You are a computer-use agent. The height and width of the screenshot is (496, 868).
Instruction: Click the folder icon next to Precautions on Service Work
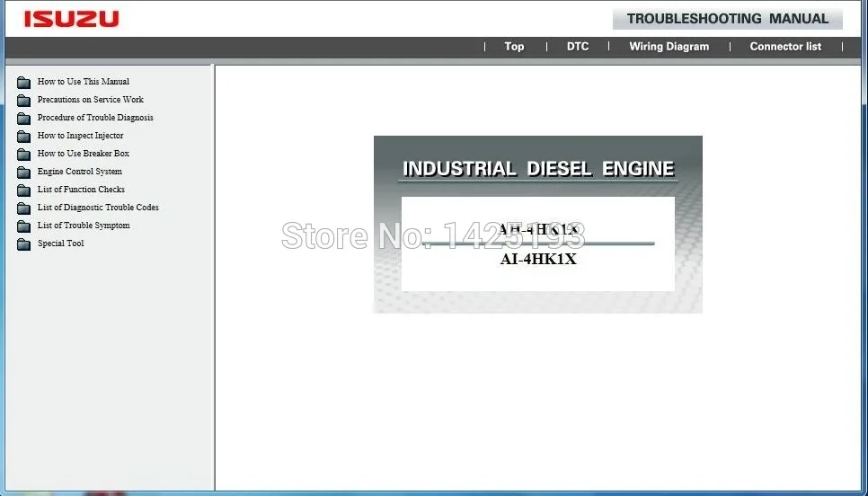23,101
